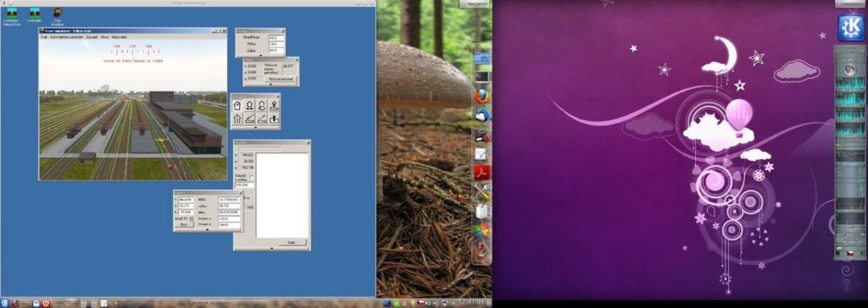Image resolution: width=868 pixels, height=308 pixels.
Task: Click the colorful Windows-flag icon in dock
Action: (x=482, y=230)
